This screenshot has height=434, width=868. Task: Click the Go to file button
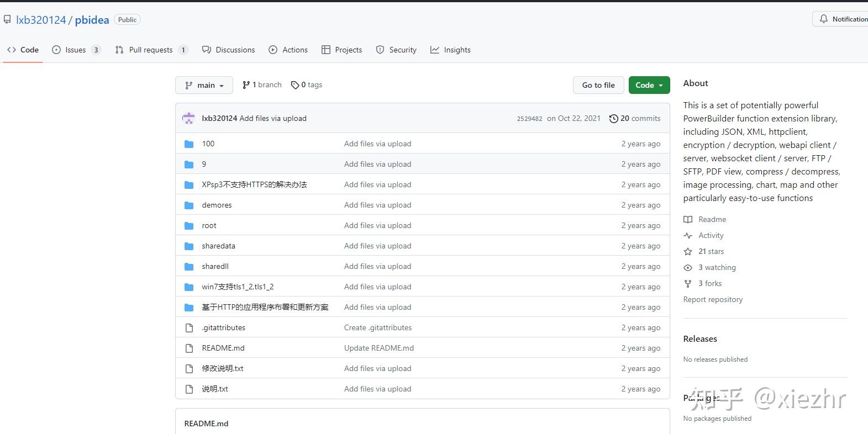[598, 85]
